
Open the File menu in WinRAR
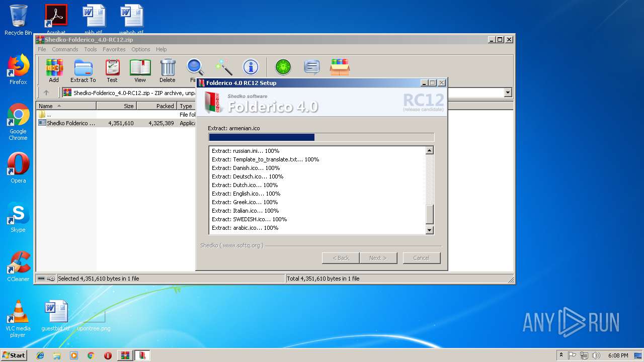[42, 49]
